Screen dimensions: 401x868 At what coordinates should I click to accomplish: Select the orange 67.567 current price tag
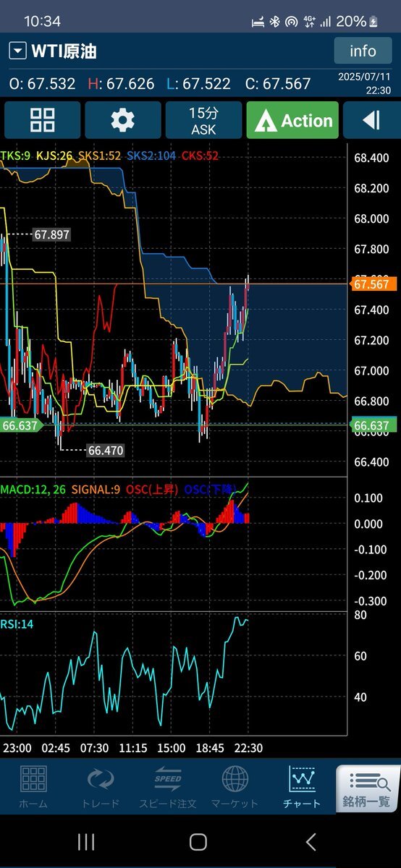373,284
